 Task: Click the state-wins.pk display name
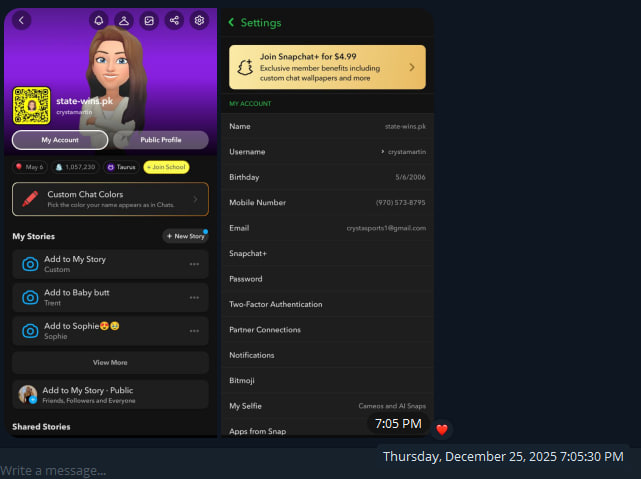(x=84, y=101)
